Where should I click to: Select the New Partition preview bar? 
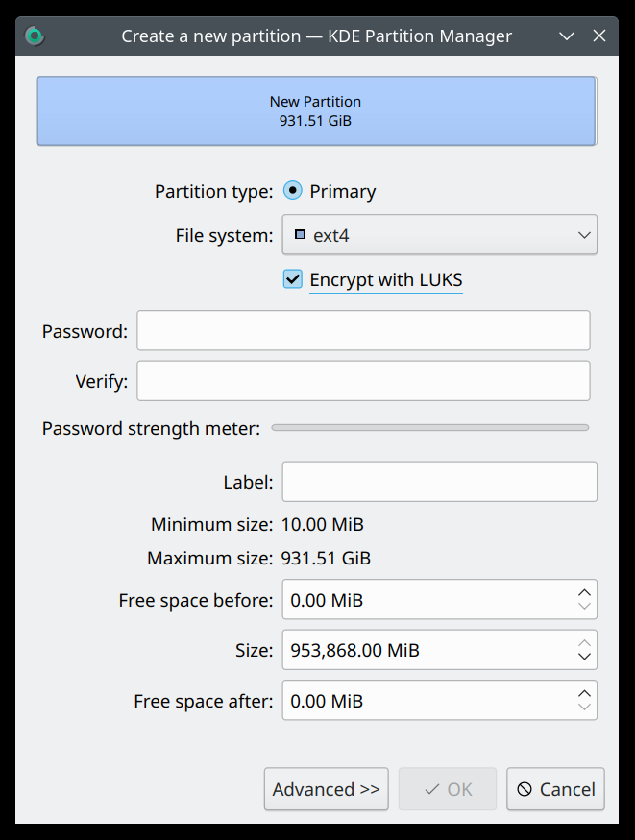click(x=315, y=110)
